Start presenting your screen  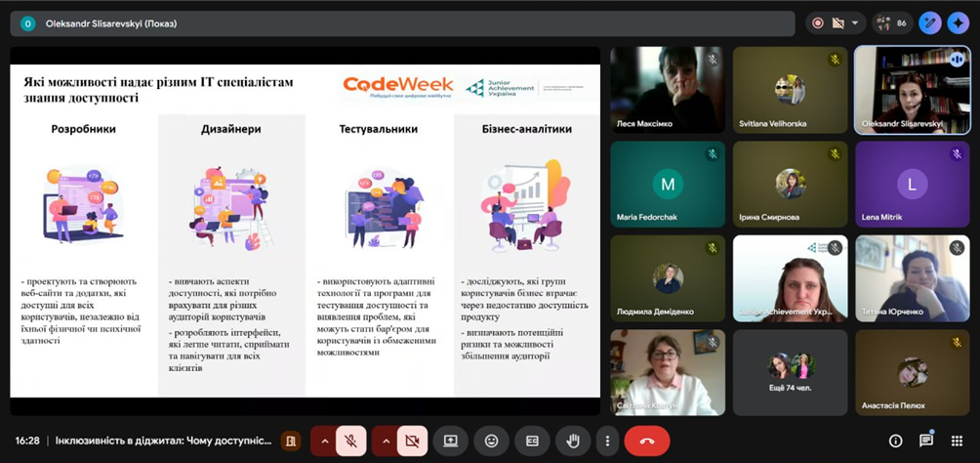450,441
